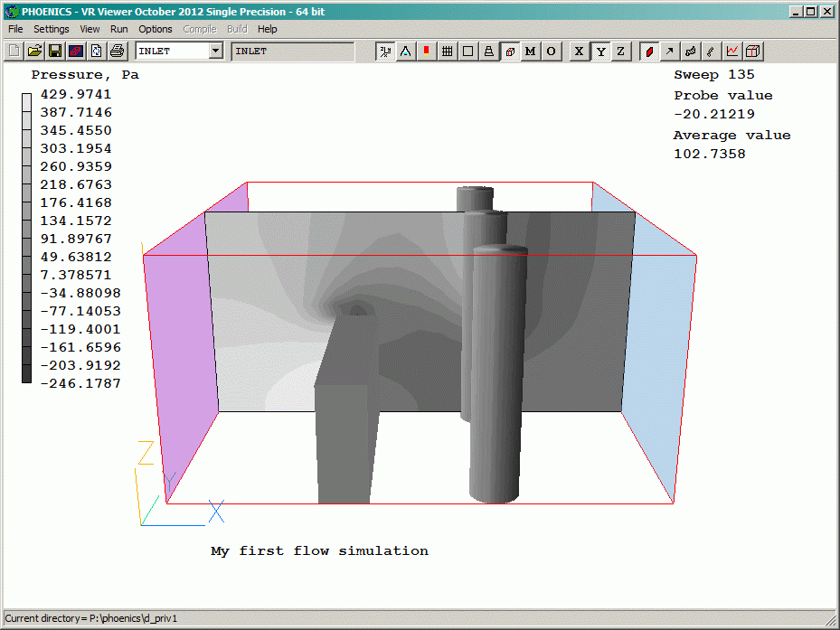Toggle the X plane slice button
The image size is (840, 630).
coord(579,52)
